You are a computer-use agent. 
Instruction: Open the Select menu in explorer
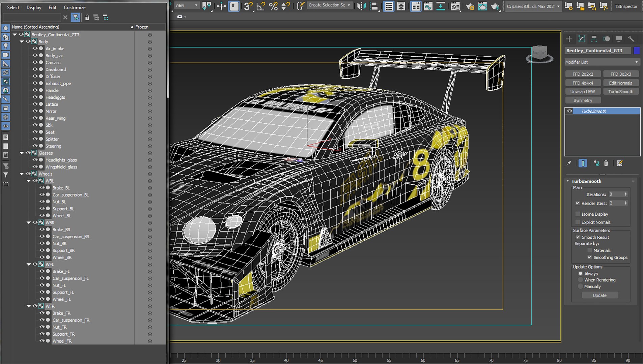pos(13,7)
